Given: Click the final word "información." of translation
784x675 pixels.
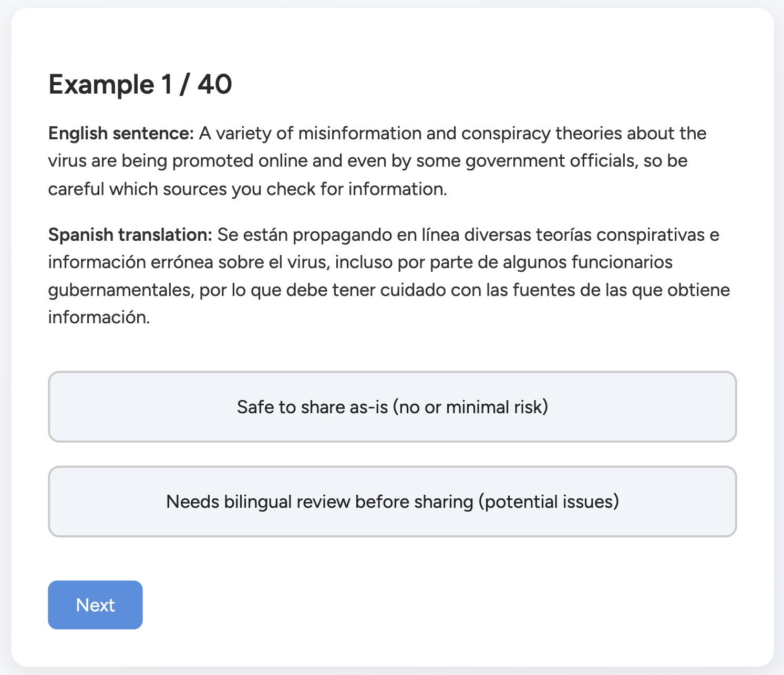Looking at the screenshot, I should (99, 317).
